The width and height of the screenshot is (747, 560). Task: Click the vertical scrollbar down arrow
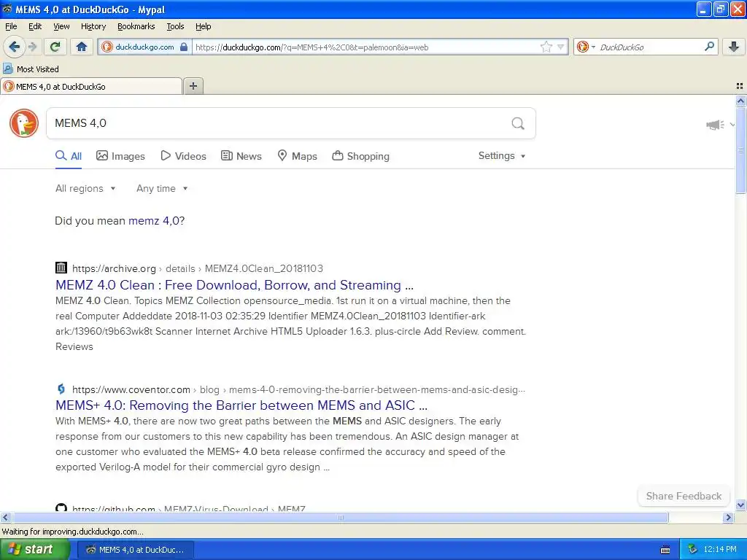pos(740,505)
